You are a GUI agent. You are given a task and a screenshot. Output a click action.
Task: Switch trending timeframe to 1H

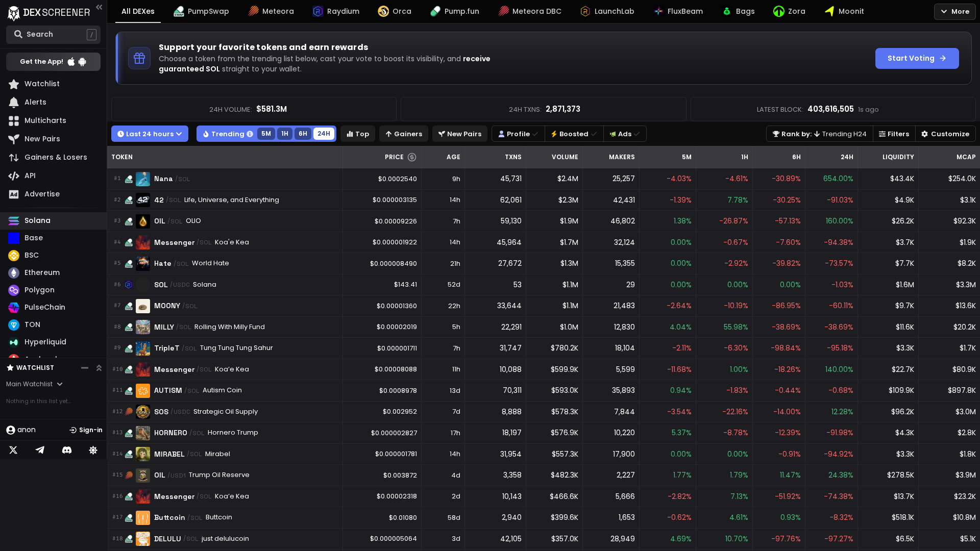(x=285, y=134)
